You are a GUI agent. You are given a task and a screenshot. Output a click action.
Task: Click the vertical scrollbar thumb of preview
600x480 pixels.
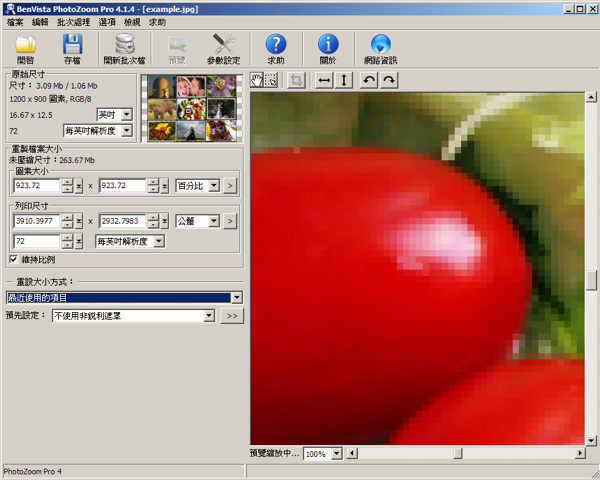coord(591,281)
